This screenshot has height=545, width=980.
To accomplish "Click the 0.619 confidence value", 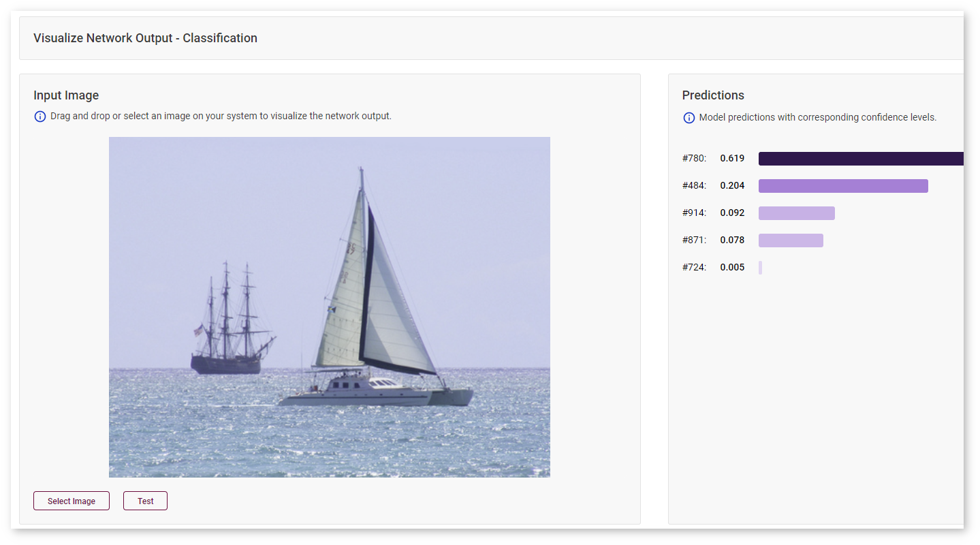I will click(x=732, y=158).
